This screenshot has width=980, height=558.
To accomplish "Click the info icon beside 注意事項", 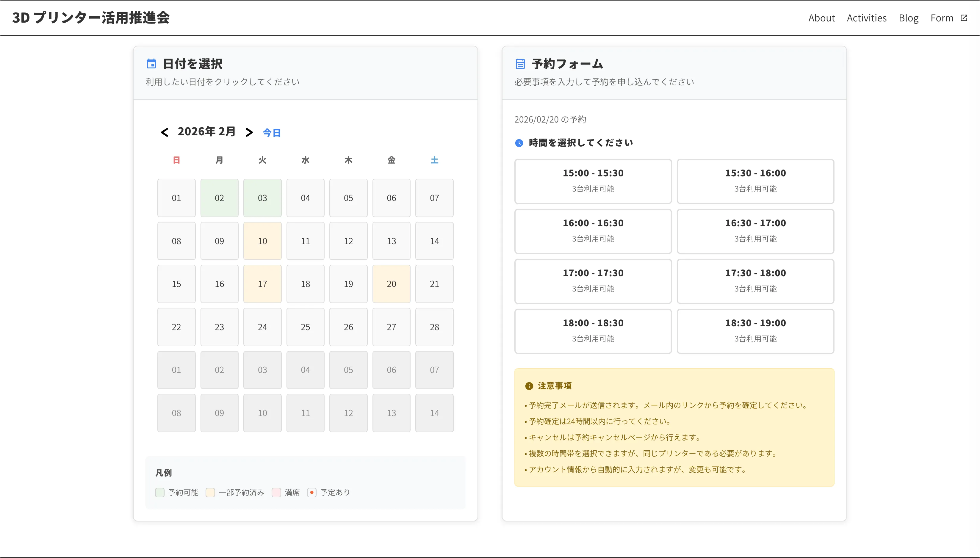I will click(x=529, y=386).
